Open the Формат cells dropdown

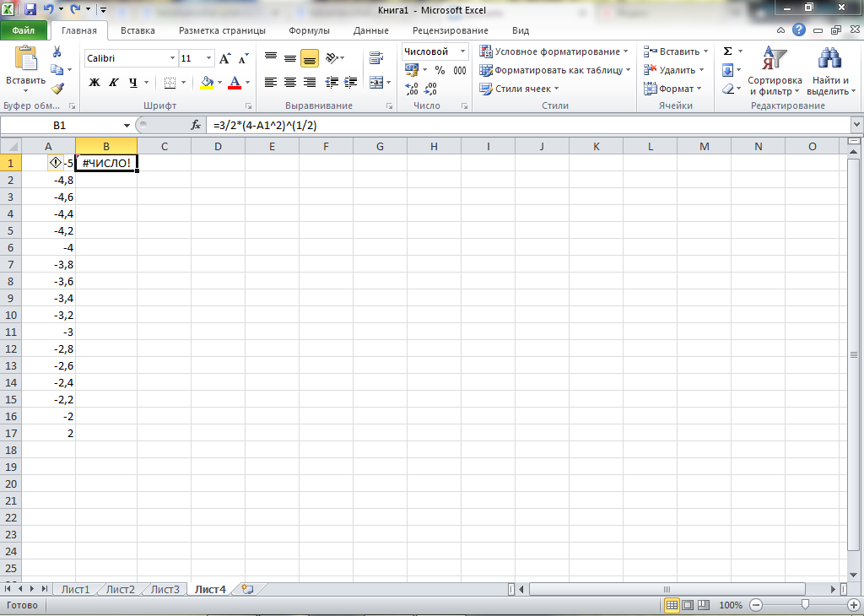672,88
